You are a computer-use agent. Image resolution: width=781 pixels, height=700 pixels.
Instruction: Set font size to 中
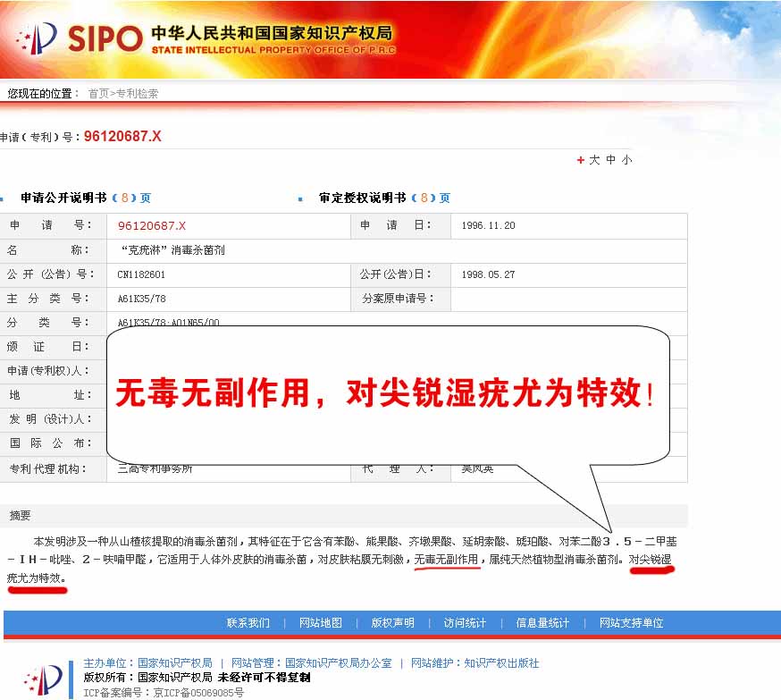(x=610, y=160)
